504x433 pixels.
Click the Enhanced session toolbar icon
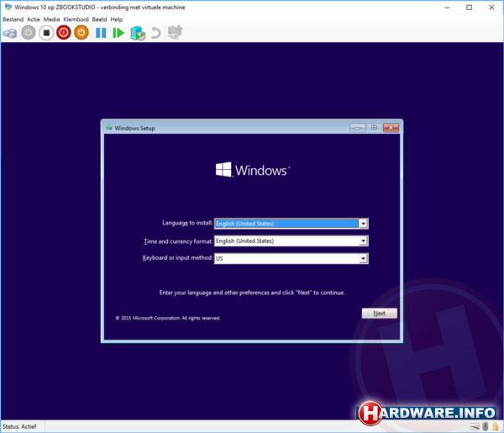[x=176, y=32]
